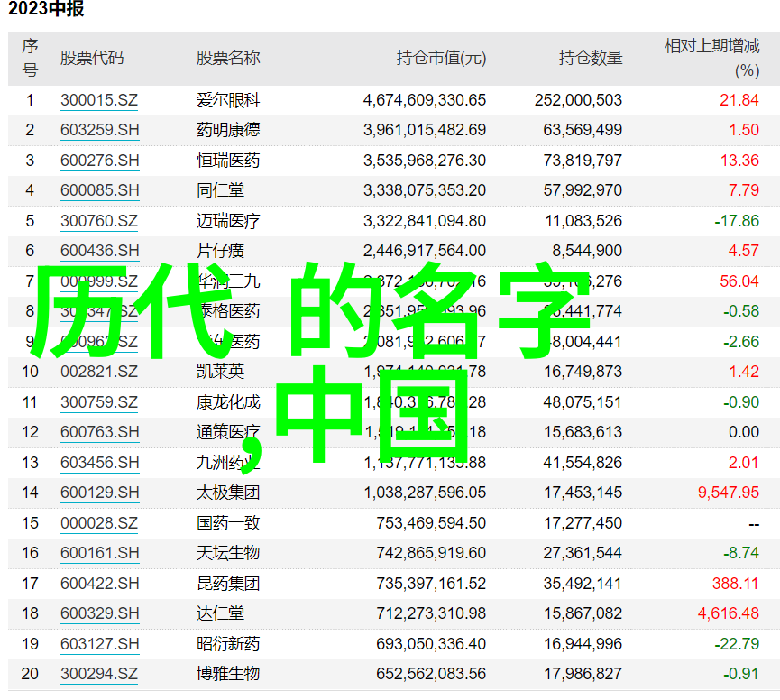Click the 300759.SZ code link

click(99, 402)
